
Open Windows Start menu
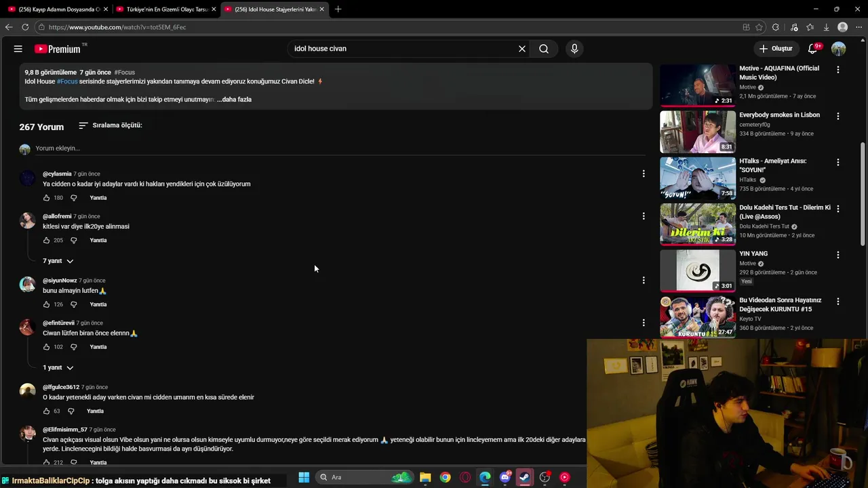point(304,477)
